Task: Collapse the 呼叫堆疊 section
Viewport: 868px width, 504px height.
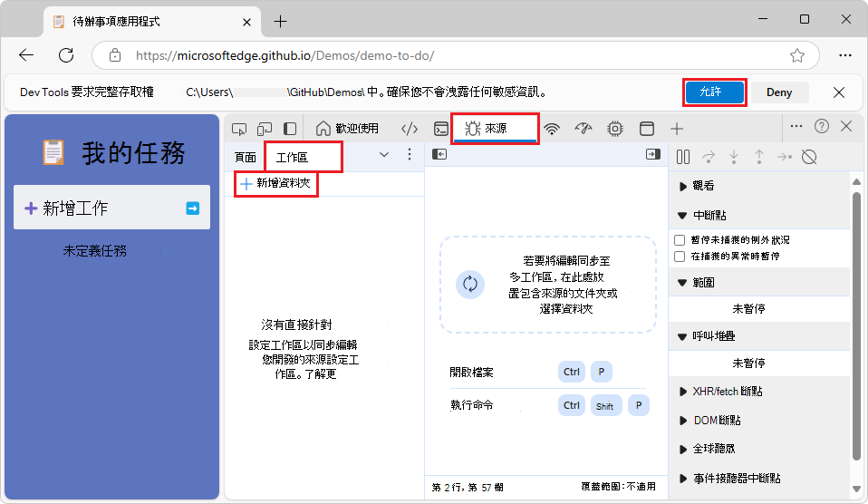Action: (x=759, y=336)
